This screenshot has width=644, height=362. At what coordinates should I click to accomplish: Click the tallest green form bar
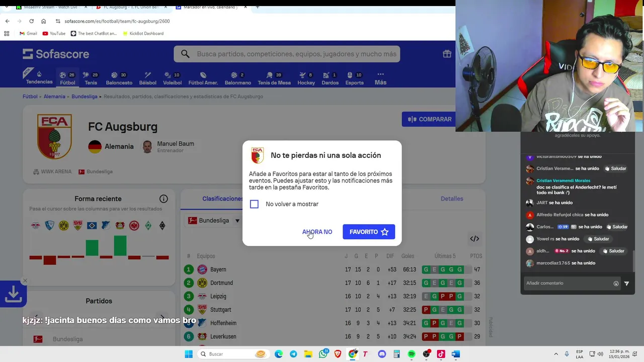[x=120, y=245]
